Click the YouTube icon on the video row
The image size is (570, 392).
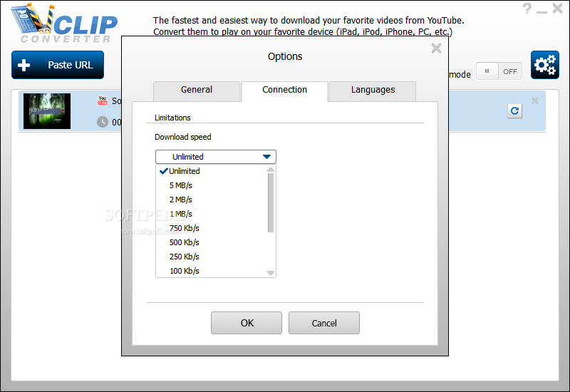point(103,100)
